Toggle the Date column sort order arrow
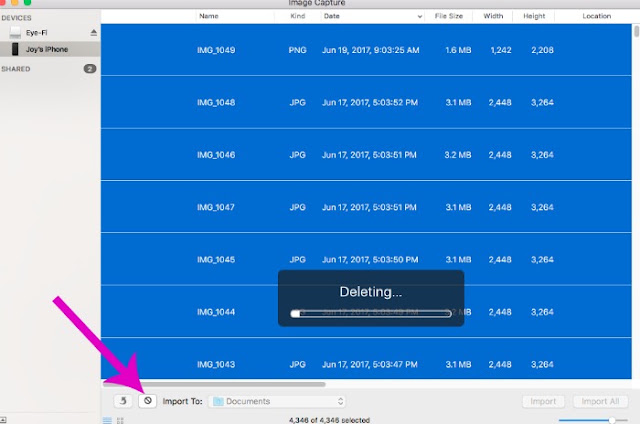The width and height of the screenshot is (640, 424). click(x=420, y=16)
